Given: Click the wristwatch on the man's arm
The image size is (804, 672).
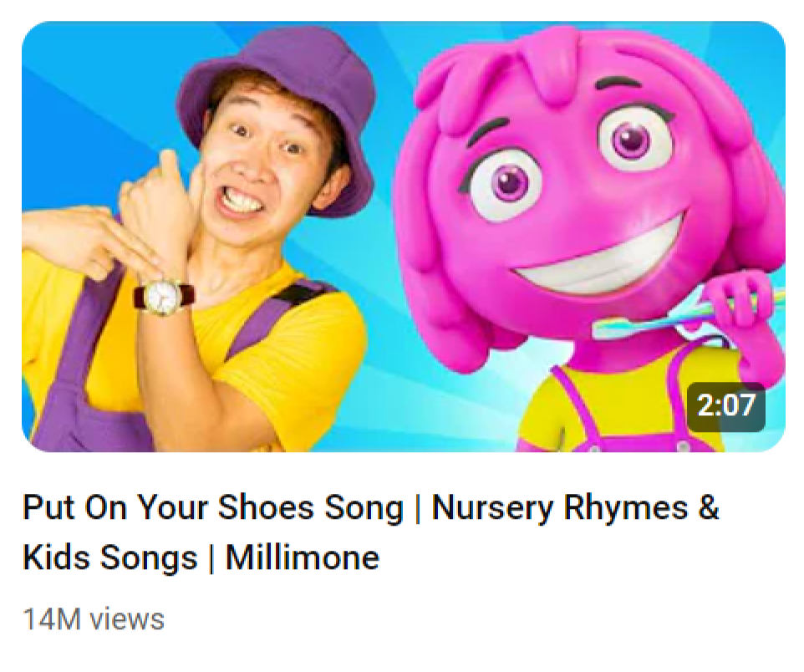Looking at the screenshot, I should click(x=165, y=294).
